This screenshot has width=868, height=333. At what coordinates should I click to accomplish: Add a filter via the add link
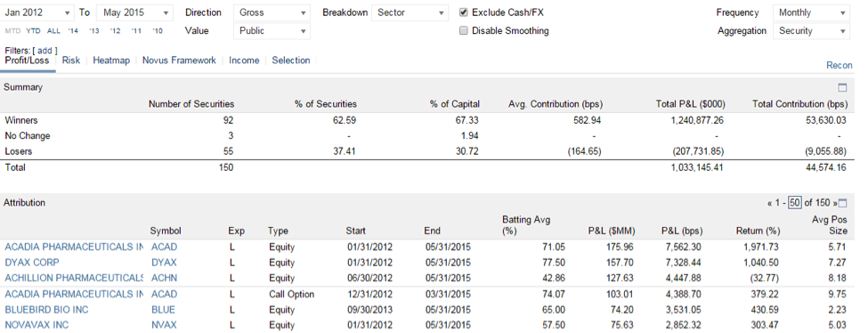(x=45, y=51)
